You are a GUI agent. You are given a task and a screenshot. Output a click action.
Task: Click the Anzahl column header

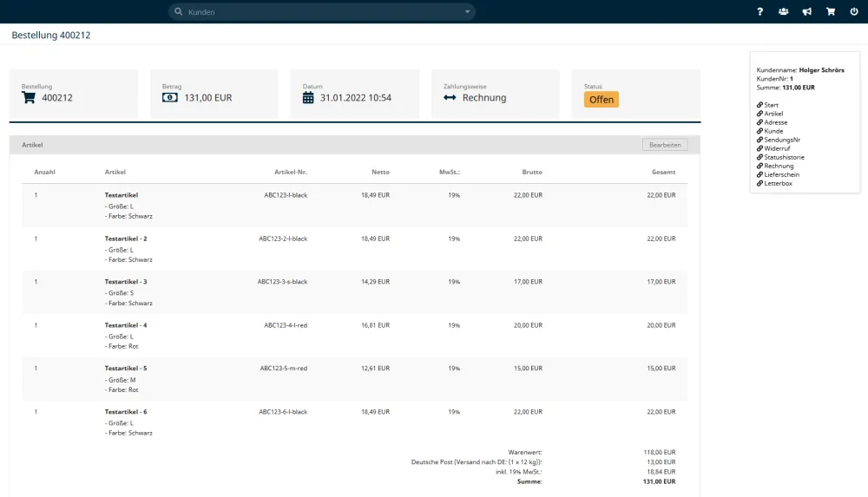click(x=44, y=172)
